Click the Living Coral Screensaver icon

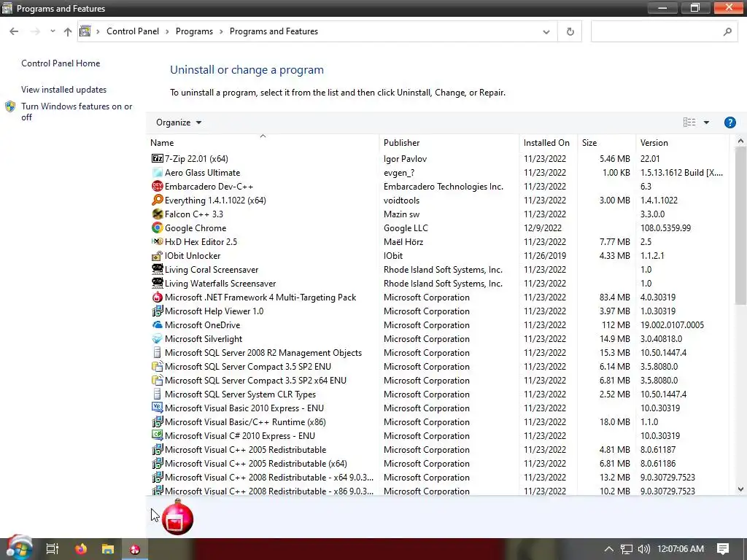[x=158, y=270]
